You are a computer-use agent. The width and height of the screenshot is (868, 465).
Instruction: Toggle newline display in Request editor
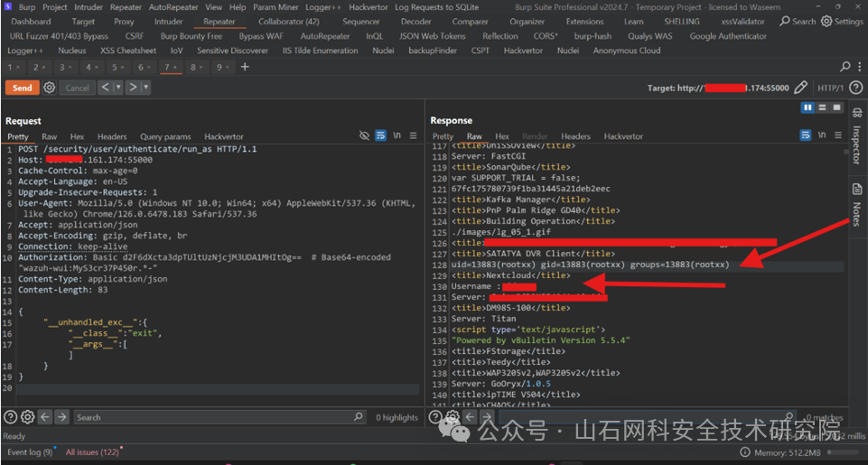coord(397,135)
